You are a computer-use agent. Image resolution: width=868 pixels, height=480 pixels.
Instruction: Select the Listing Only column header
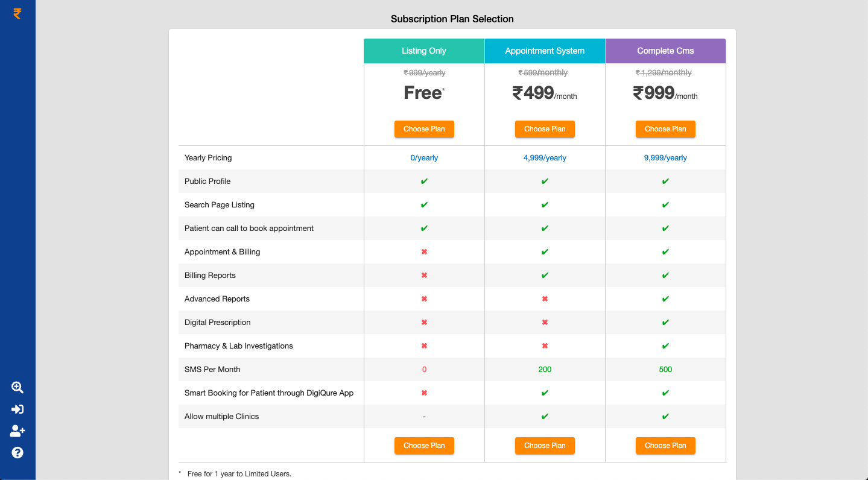(424, 51)
